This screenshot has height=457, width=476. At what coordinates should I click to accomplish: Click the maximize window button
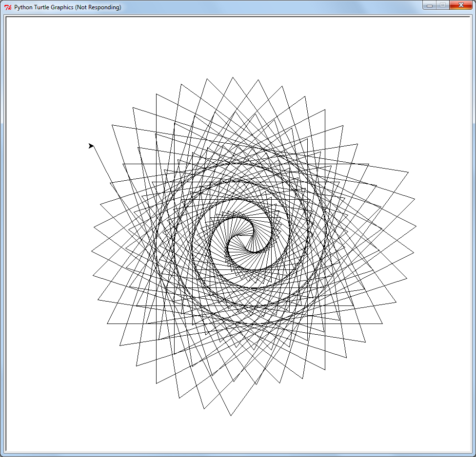click(x=443, y=5)
